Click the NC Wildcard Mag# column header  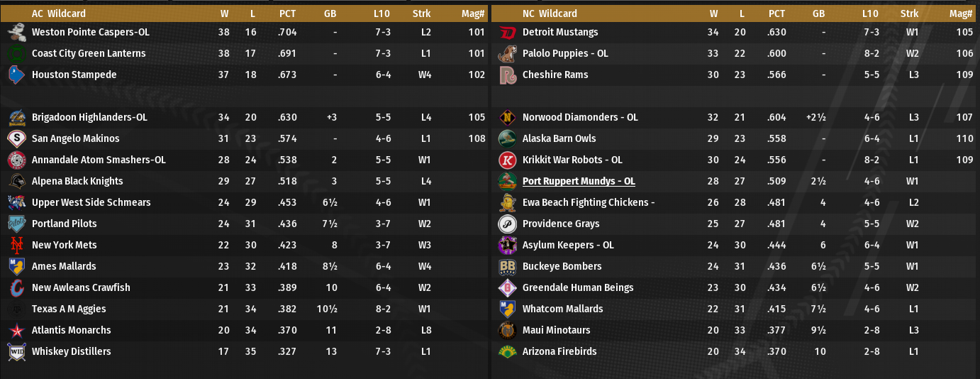click(961, 13)
